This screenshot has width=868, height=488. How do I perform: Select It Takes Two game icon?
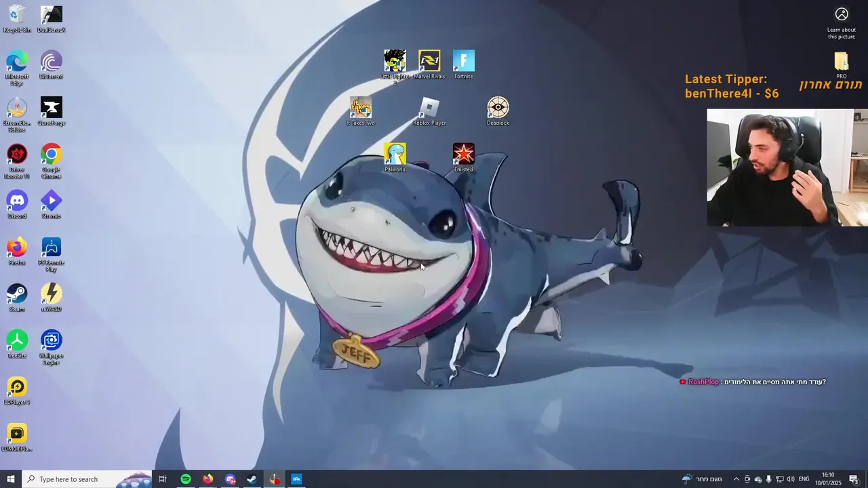(x=361, y=111)
